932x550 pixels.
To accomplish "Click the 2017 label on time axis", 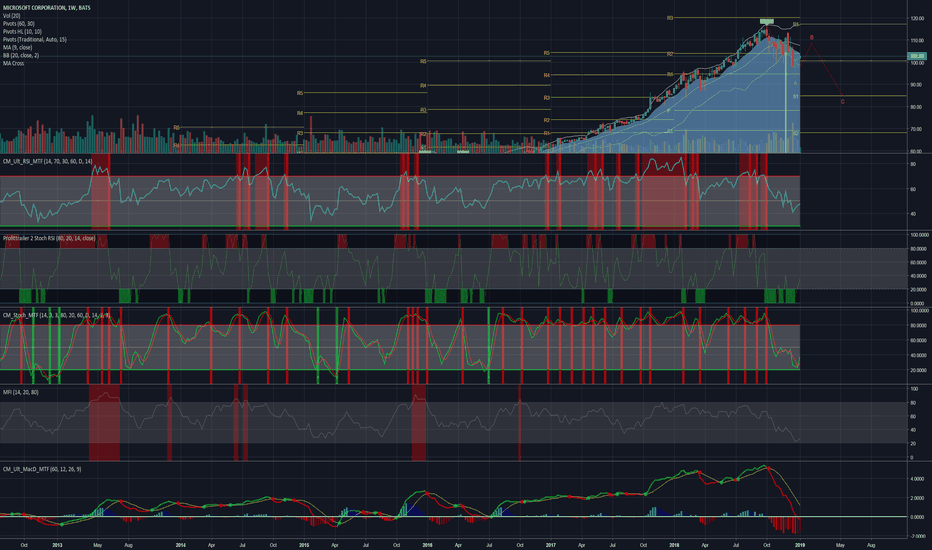I will (550, 545).
